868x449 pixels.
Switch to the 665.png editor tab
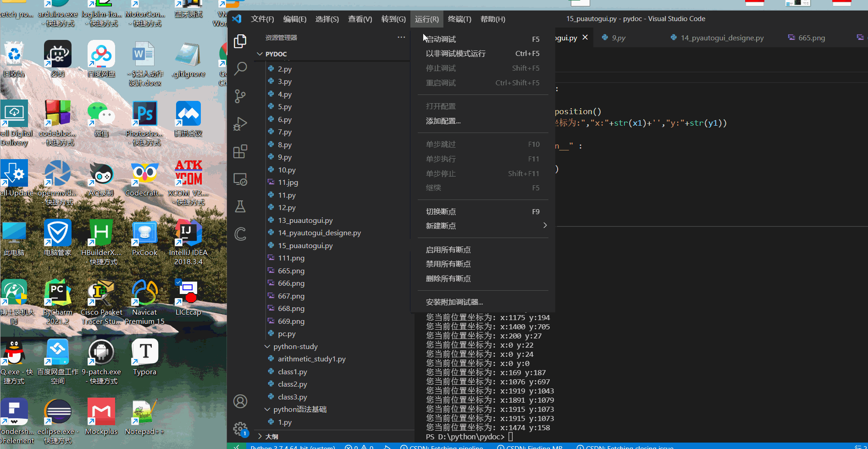point(811,38)
